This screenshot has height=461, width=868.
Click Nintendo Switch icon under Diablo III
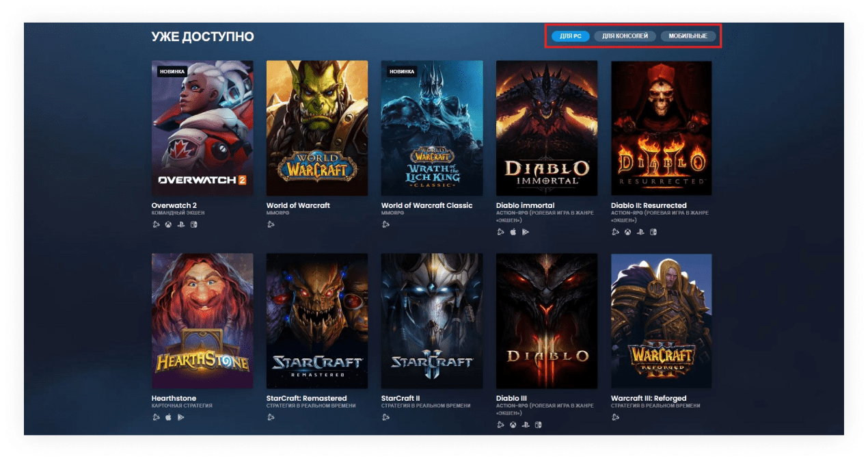(x=539, y=425)
